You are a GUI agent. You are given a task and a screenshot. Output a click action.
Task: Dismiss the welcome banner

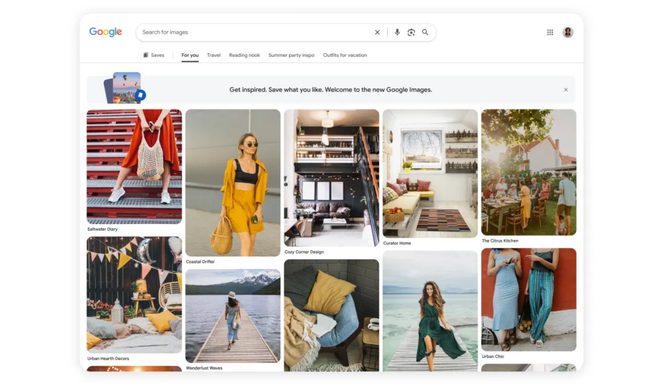coord(566,90)
